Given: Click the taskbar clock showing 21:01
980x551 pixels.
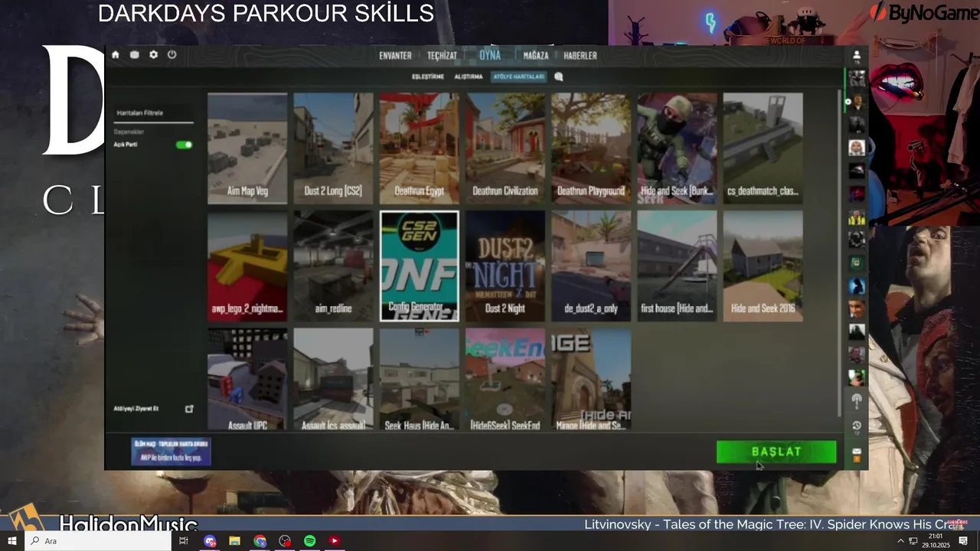Looking at the screenshot, I should tap(936, 541).
